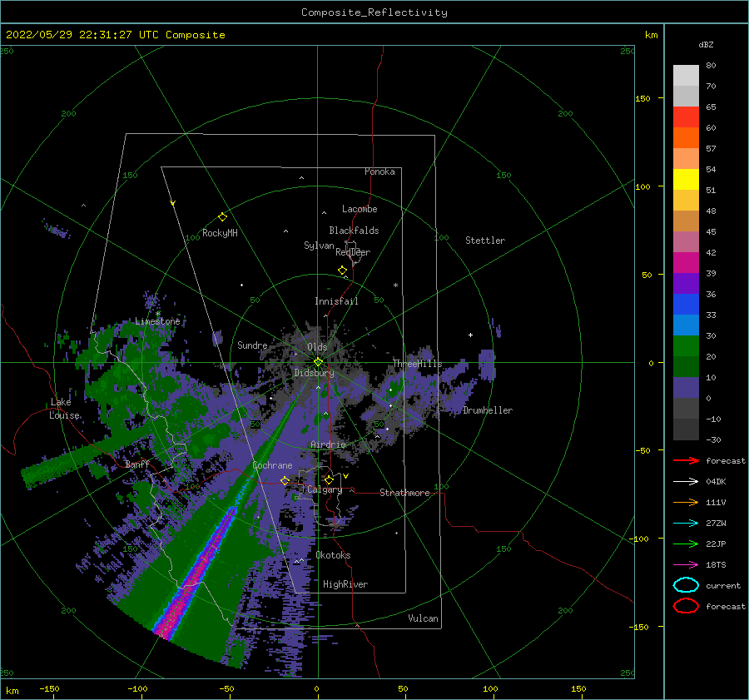Click the dBZ scale heading
The height and width of the screenshot is (700, 749).
(x=706, y=44)
